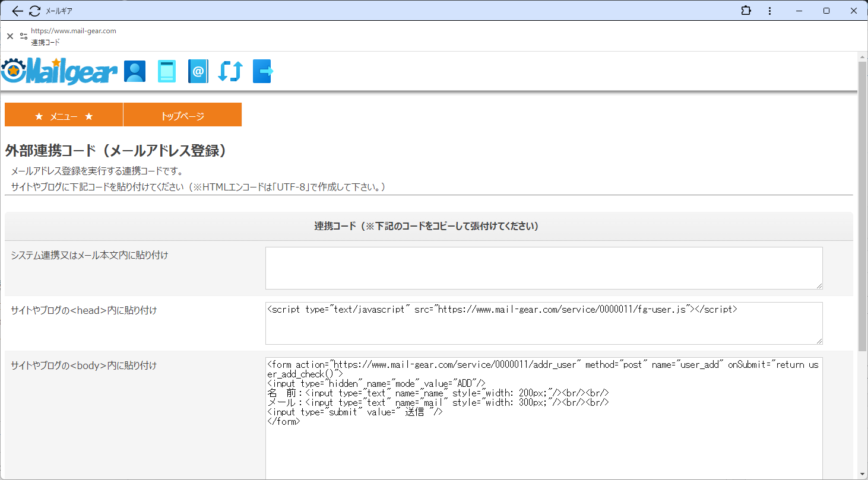The height and width of the screenshot is (480, 868).
Task: Click label システム連携又はメール本文内に貼り付け
Action: pyautogui.click(x=90, y=255)
